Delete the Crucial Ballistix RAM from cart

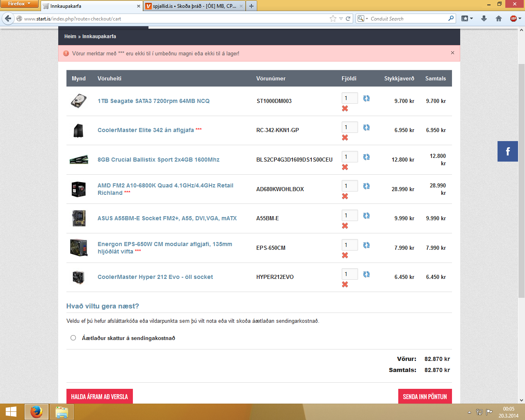[345, 167]
